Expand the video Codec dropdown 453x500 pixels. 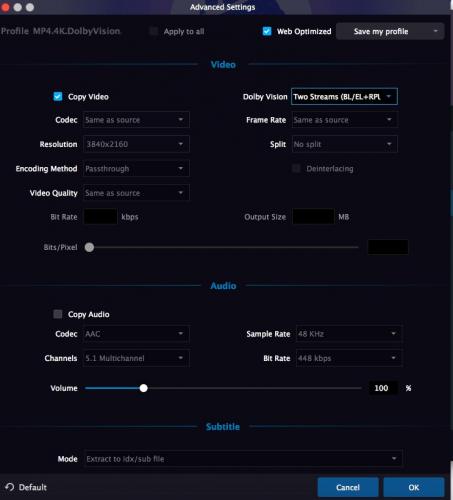coord(136,120)
